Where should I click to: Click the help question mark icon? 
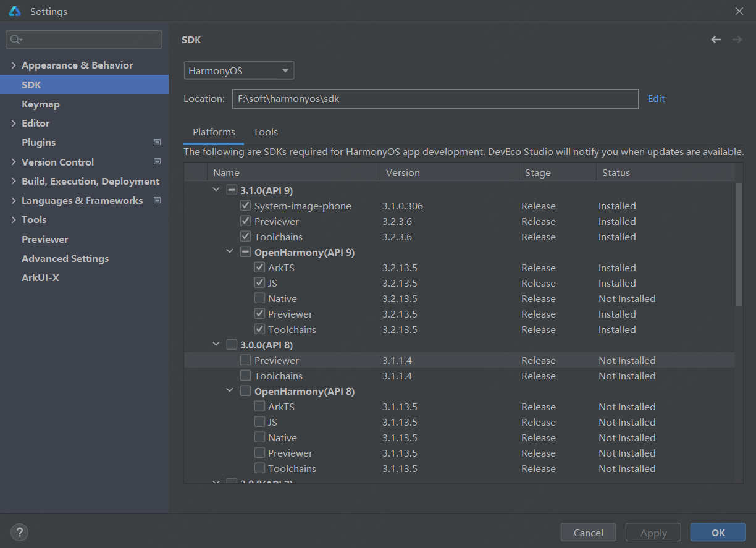point(19,532)
